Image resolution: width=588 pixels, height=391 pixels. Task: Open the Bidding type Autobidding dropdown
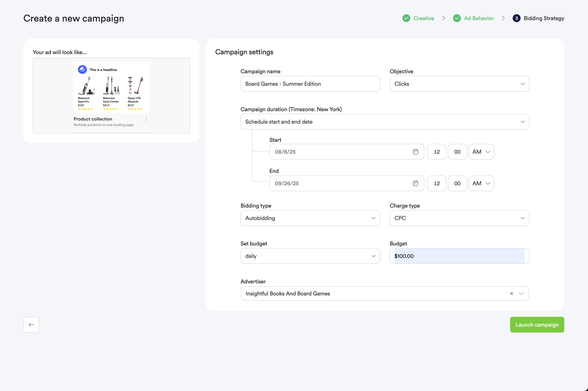310,218
